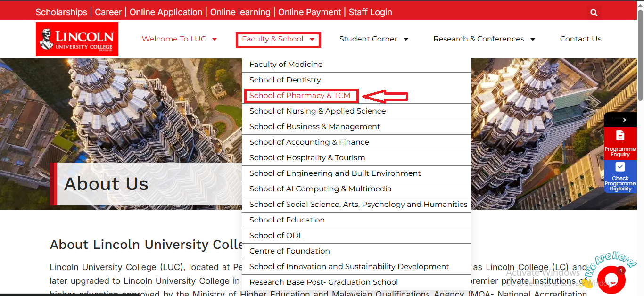The image size is (644, 296).
Task: Open the live chat bubble
Action: point(611,280)
